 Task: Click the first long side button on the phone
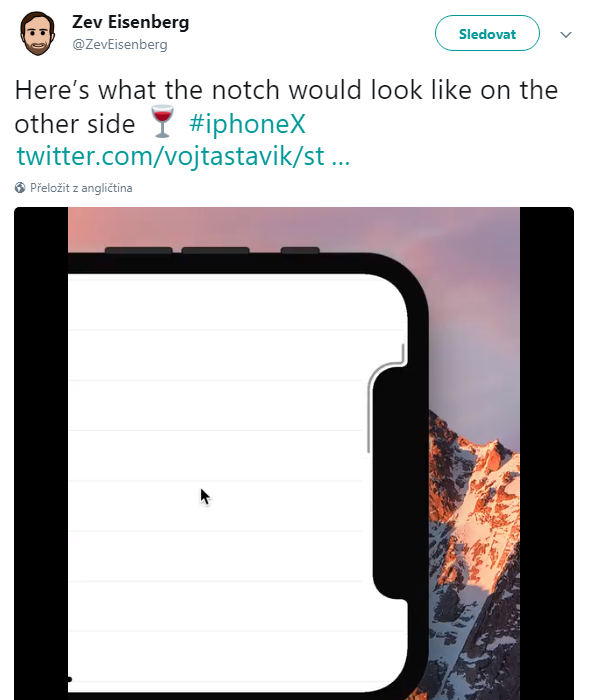click(x=138, y=250)
